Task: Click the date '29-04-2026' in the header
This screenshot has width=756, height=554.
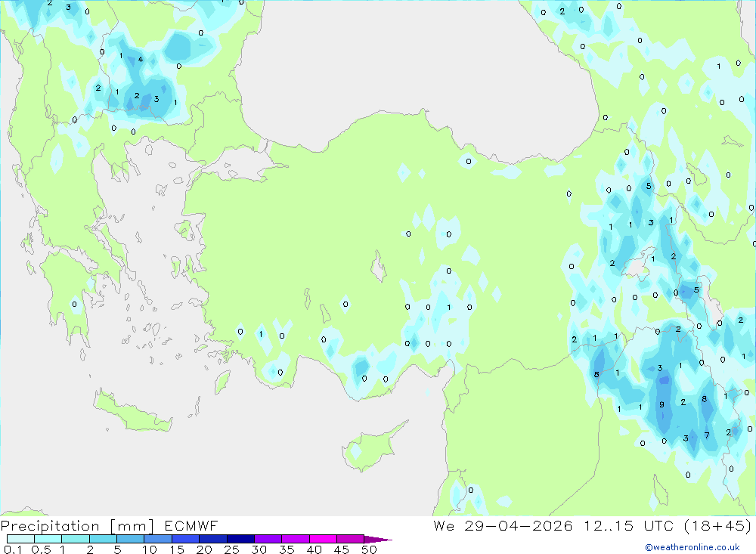Action: pos(519,526)
